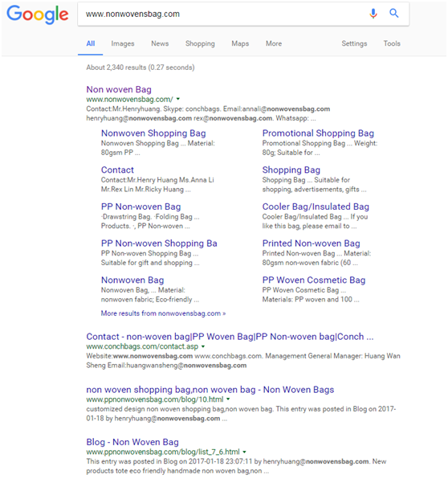Open the Blog - Non Woven Bag result
Viewport: 448px width, 491px height.
pyautogui.click(x=132, y=442)
